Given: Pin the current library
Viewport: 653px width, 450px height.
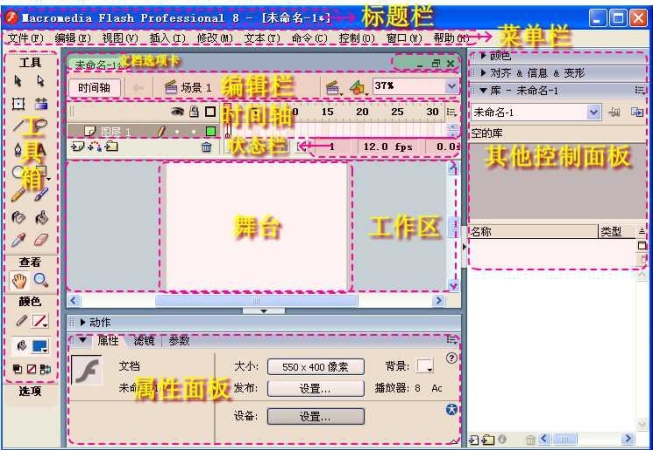Looking at the screenshot, I should tap(614, 112).
